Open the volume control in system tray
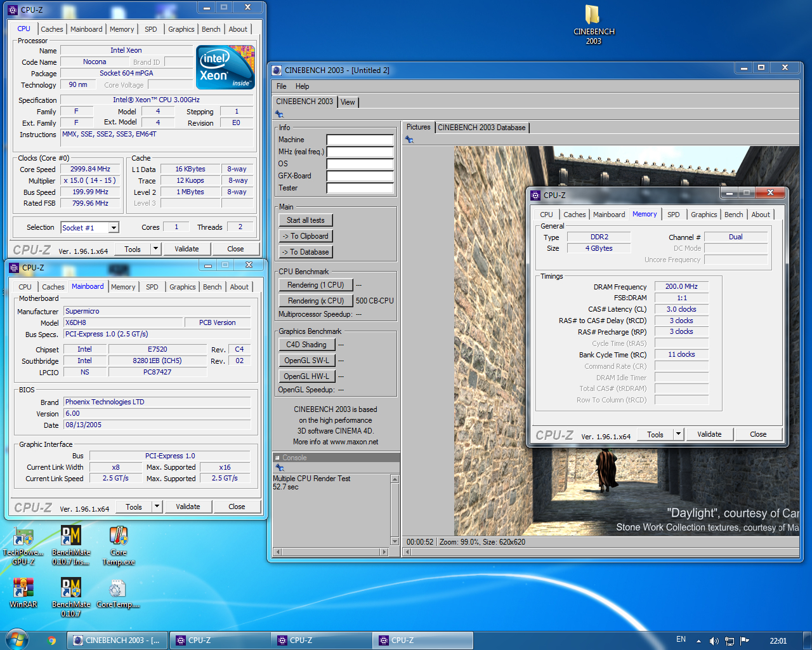Screen dimensions: 812x650 coord(714,641)
